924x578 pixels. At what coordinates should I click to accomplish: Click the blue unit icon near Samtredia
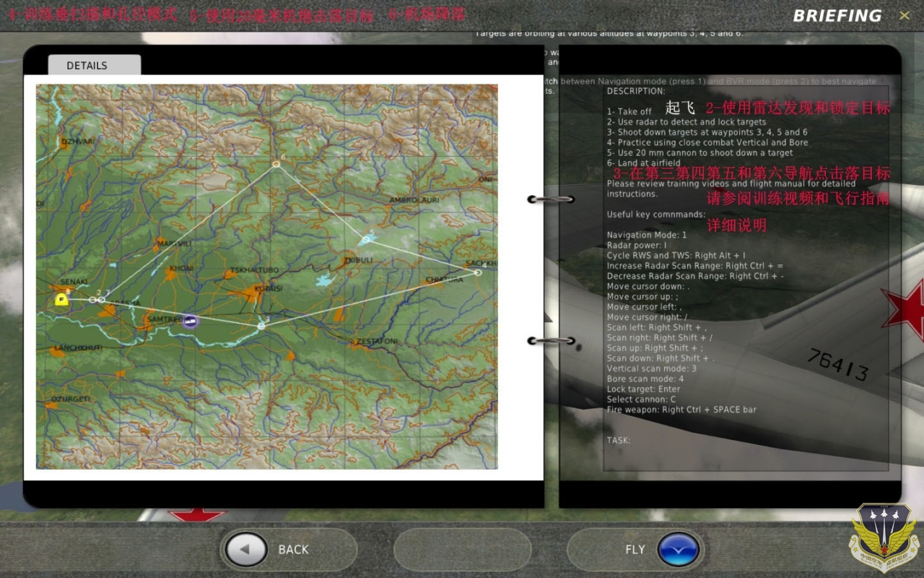(190, 322)
